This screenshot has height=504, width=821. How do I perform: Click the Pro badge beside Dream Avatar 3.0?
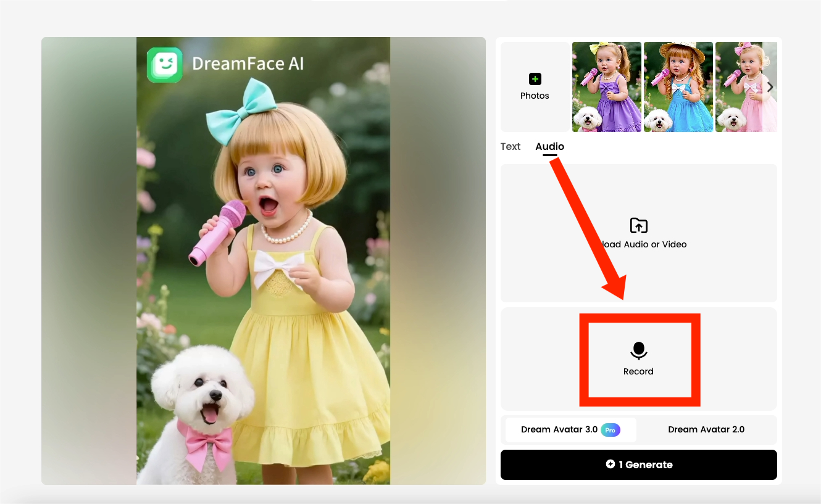tap(610, 430)
